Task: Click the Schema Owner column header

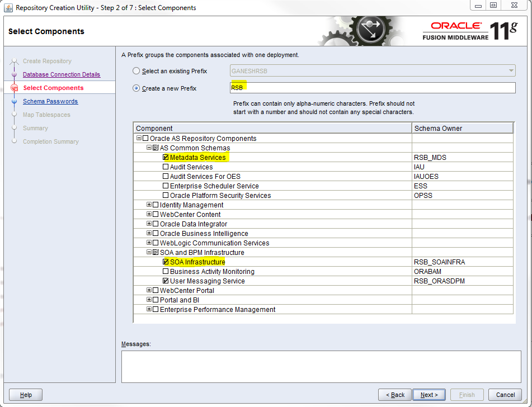Action: (463, 128)
